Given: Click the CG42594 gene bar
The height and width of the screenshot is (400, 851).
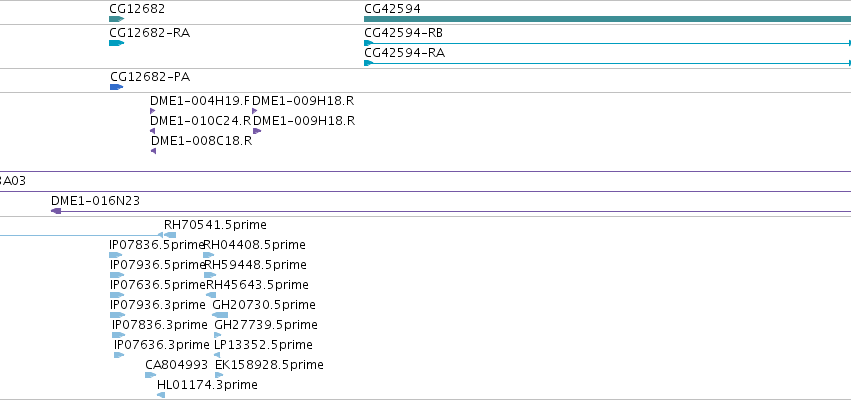Looking at the screenshot, I should pos(607,19).
